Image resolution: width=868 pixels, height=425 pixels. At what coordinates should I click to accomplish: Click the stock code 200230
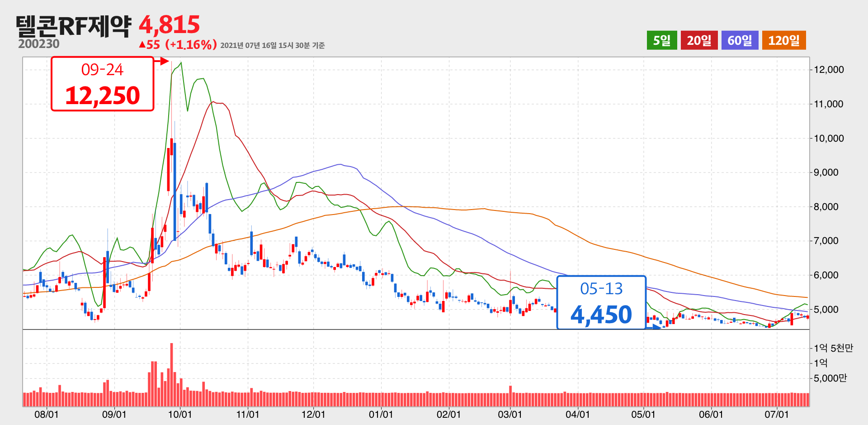[x=39, y=44]
